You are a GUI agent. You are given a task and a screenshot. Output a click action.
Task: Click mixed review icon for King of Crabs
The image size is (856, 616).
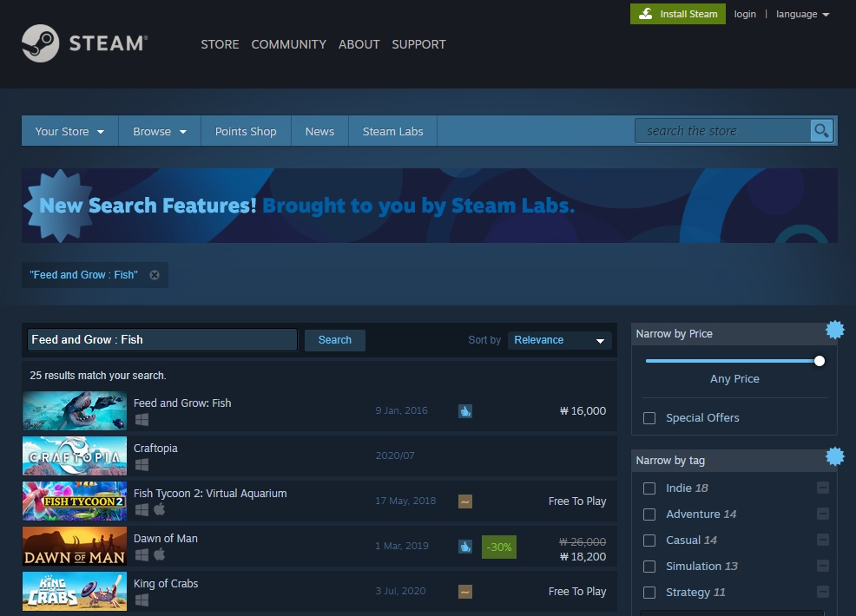pos(465,592)
